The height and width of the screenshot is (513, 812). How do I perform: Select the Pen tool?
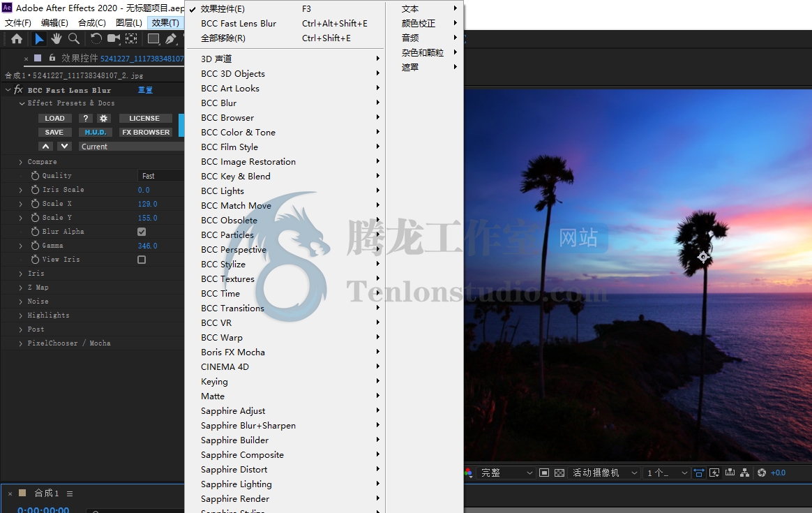coord(170,39)
